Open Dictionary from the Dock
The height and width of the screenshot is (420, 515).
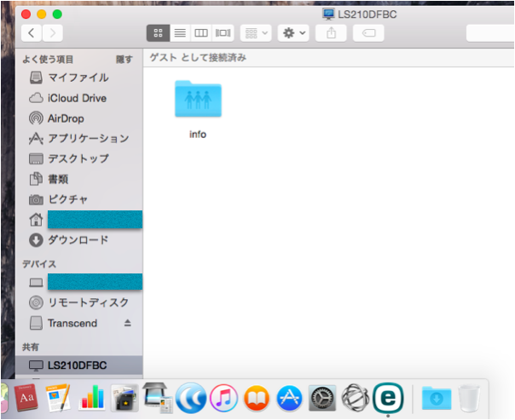[x=26, y=398]
